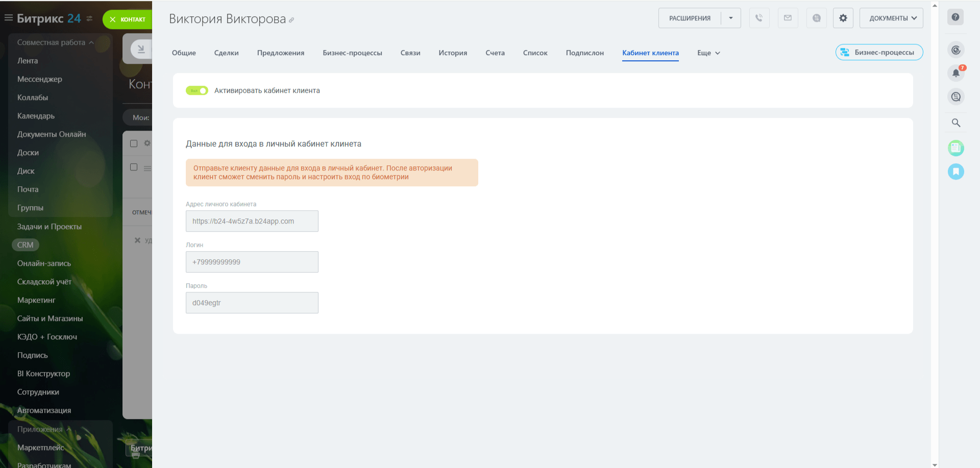
Task: Open the История tab
Action: (x=453, y=53)
